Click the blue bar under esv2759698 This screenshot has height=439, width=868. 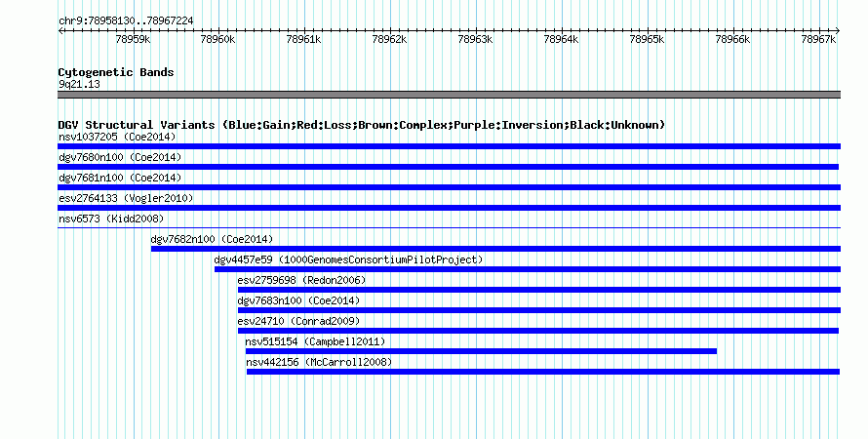[x=539, y=290]
